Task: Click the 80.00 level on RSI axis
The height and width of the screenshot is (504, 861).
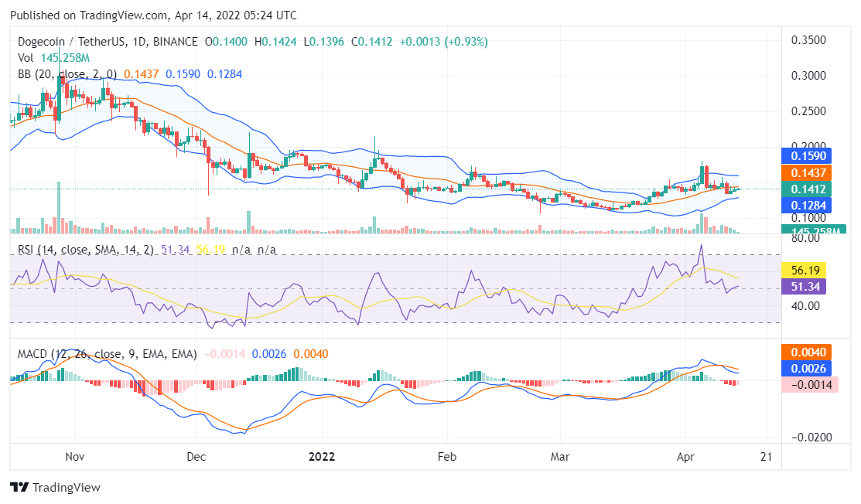Action: (x=805, y=239)
